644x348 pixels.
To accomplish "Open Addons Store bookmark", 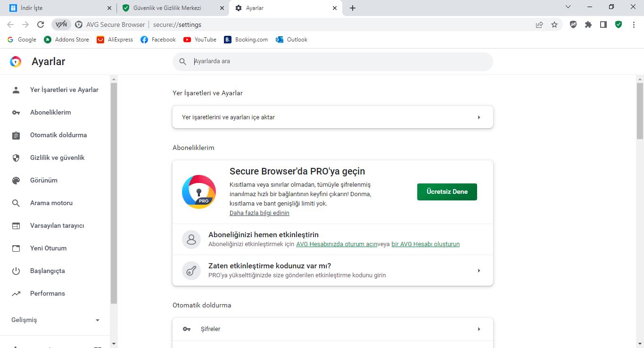I will [66, 40].
